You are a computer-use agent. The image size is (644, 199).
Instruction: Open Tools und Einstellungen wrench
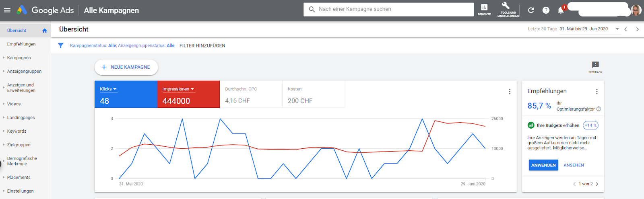pyautogui.click(x=508, y=9)
